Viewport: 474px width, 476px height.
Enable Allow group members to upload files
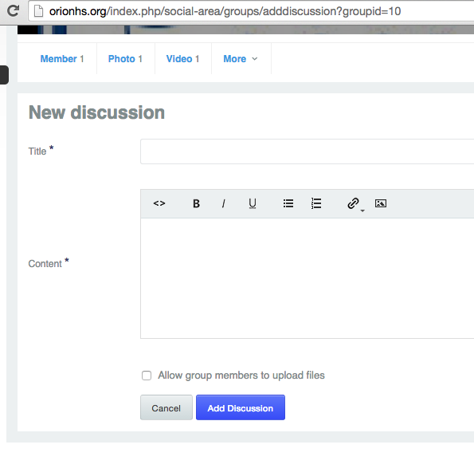(x=147, y=376)
